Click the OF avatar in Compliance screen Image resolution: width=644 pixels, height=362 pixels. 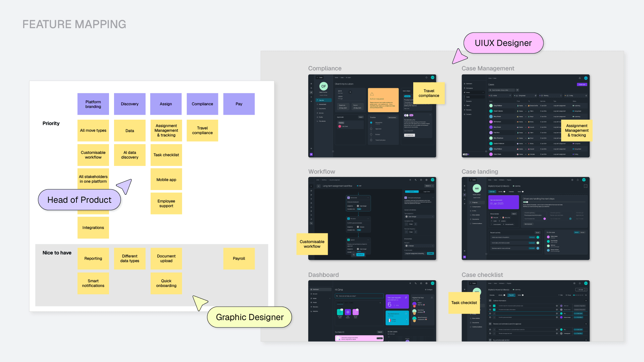(323, 86)
